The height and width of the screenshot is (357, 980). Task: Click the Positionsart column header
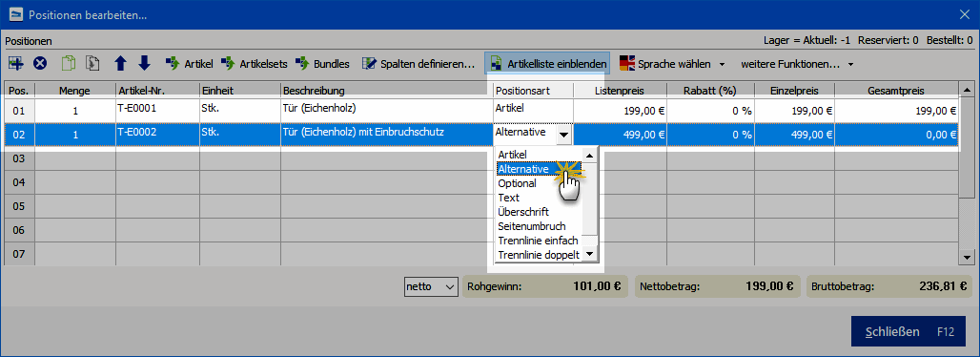tap(533, 92)
